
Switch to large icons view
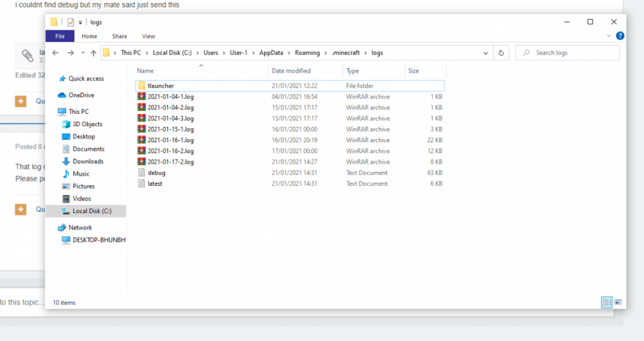pyautogui.click(x=618, y=302)
